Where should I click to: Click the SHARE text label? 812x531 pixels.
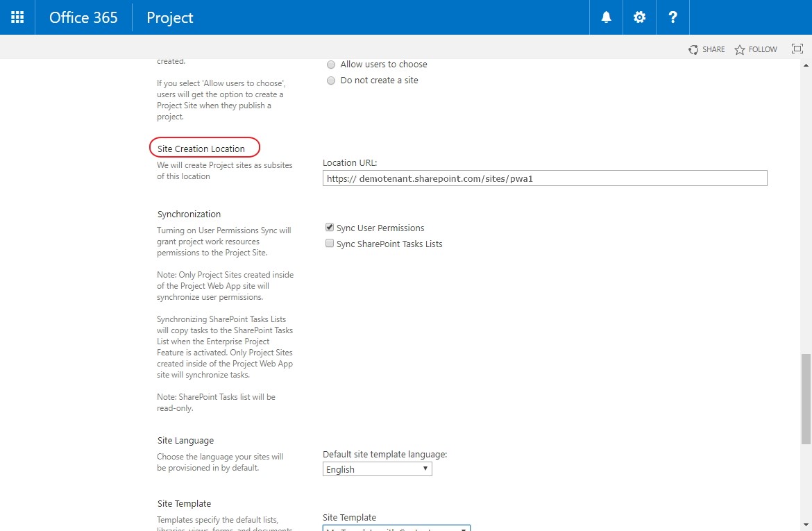point(713,50)
